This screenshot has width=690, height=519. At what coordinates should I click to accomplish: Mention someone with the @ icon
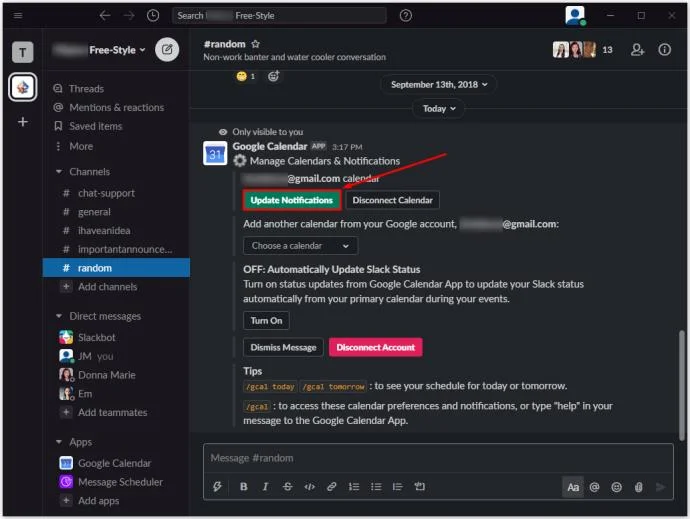coord(595,487)
